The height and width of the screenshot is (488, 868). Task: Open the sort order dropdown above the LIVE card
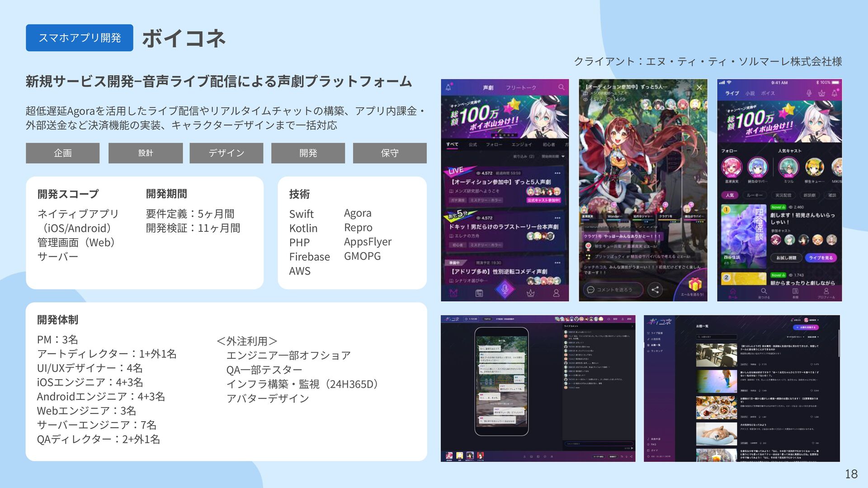553,156
